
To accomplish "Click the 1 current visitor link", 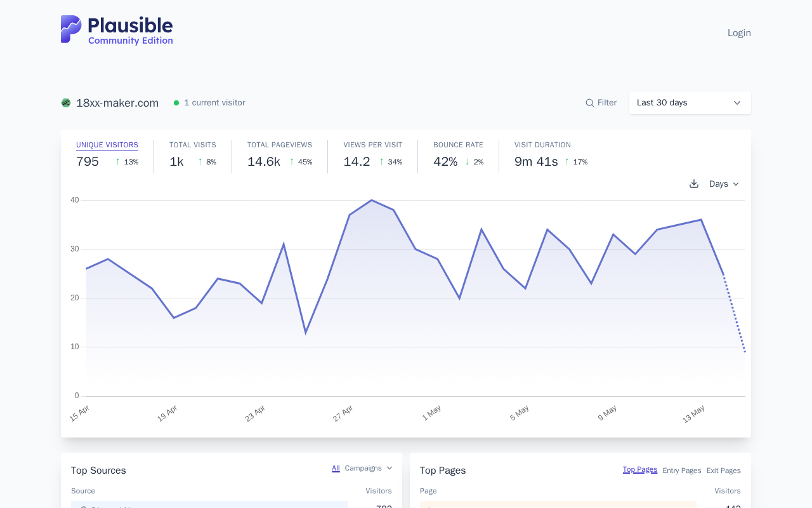I will (214, 103).
